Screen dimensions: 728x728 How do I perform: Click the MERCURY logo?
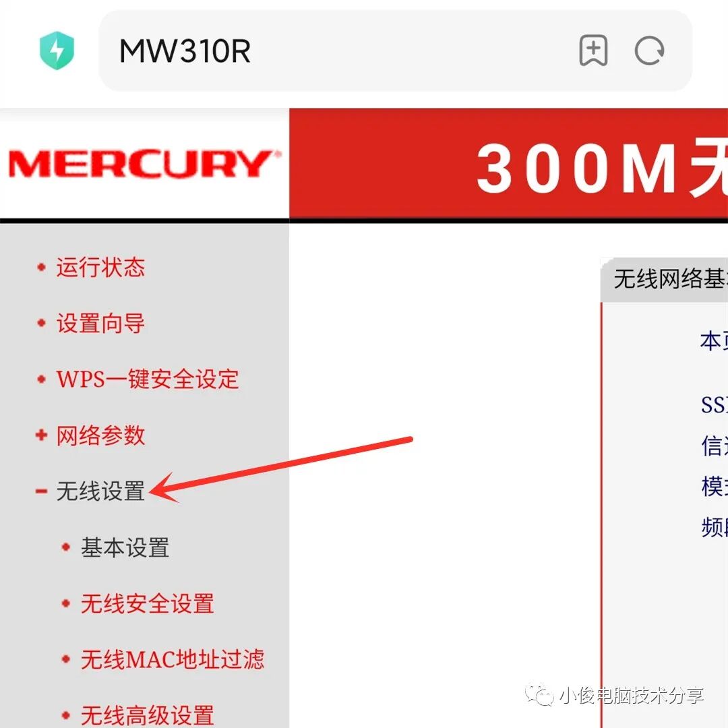pyautogui.click(x=144, y=163)
